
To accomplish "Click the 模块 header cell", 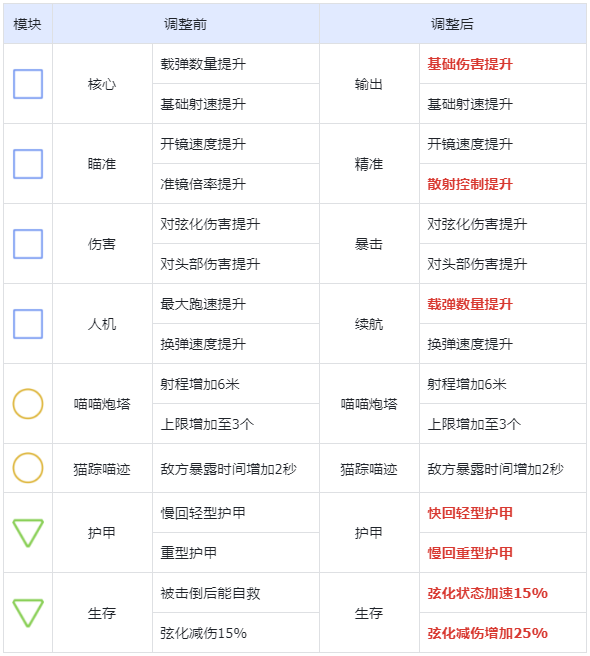I will point(28,24).
